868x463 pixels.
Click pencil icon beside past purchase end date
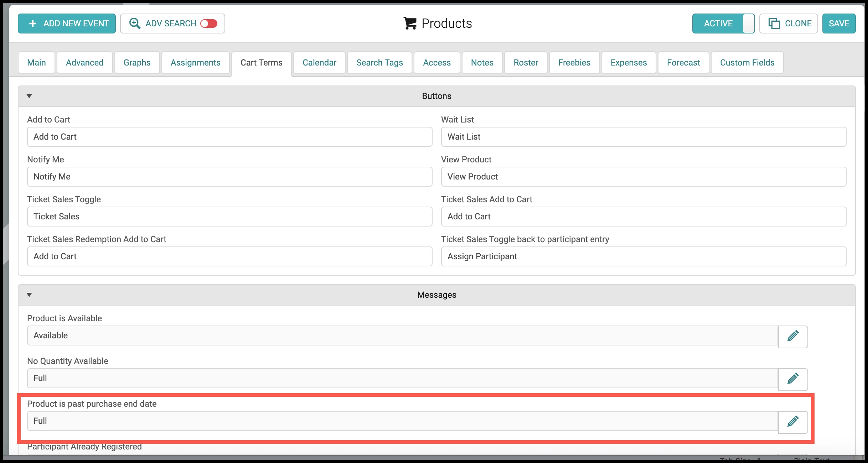point(793,421)
